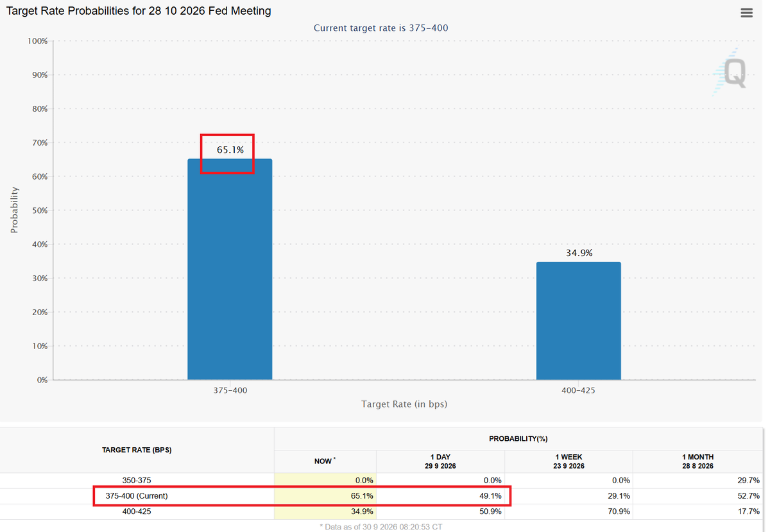
Task: Click the NOW value 0.0% for 350-375
Action: (363, 480)
